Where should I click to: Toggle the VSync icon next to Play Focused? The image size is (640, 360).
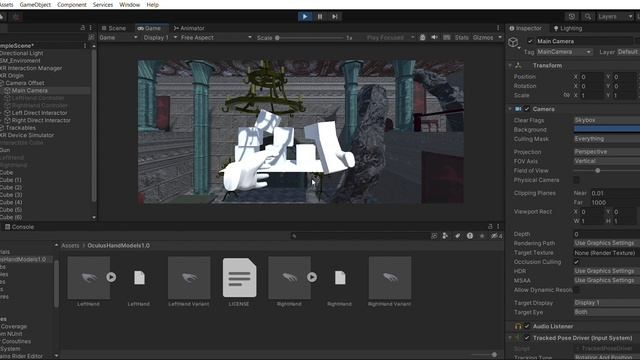click(x=422, y=38)
